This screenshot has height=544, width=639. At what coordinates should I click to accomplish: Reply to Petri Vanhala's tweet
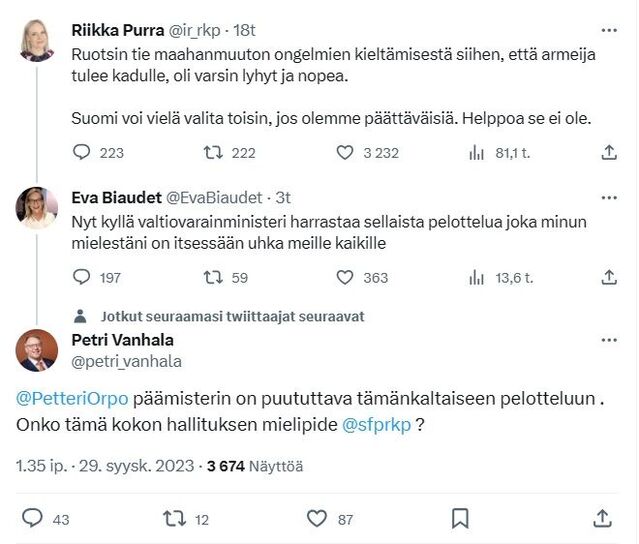point(32,518)
